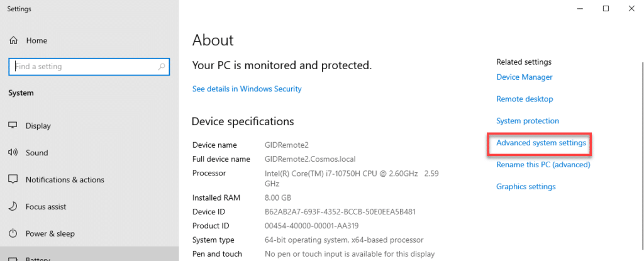
Task: Open Advanced system settings
Action: pyautogui.click(x=541, y=143)
